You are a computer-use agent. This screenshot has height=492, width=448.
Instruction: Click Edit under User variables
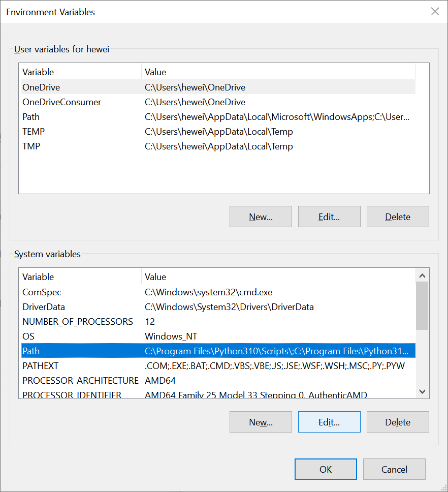coord(329,217)
